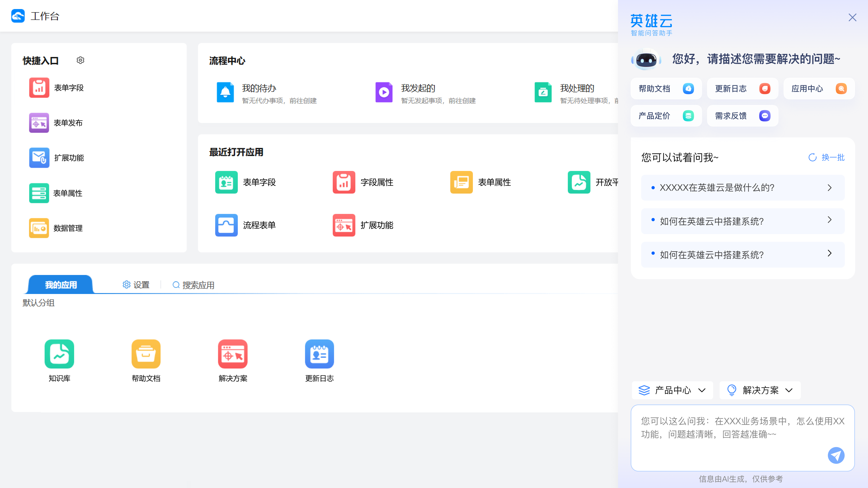Open 扩展功能 mail icon in 快捷入口

[39, 158]
